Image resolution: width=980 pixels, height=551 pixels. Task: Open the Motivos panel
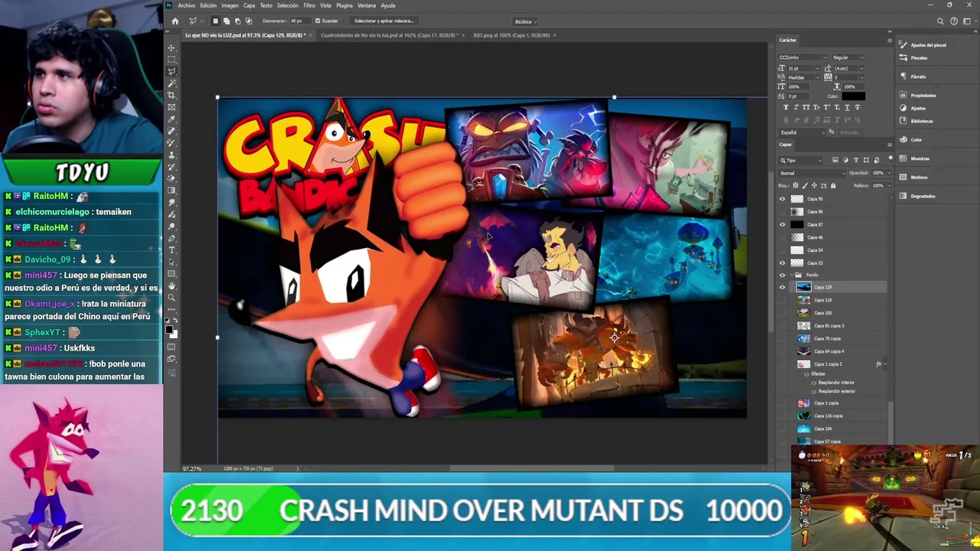tap(914, 178)
